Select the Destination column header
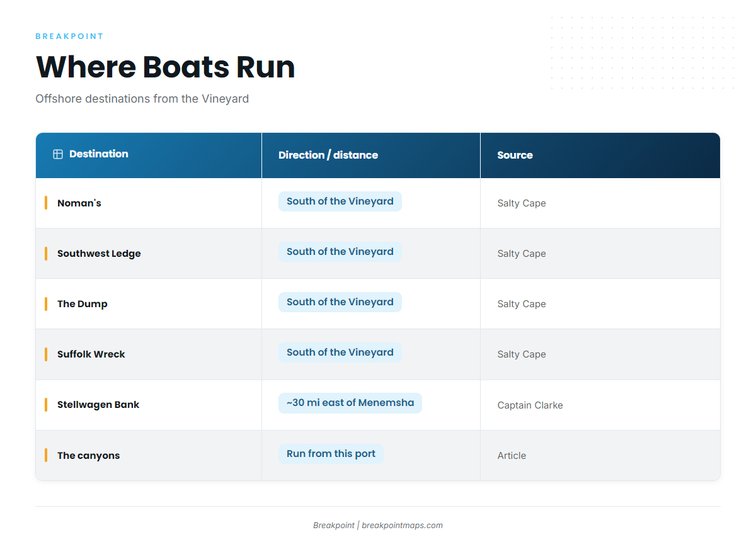Screen dimensions: 756x547 tap(149, 155)
